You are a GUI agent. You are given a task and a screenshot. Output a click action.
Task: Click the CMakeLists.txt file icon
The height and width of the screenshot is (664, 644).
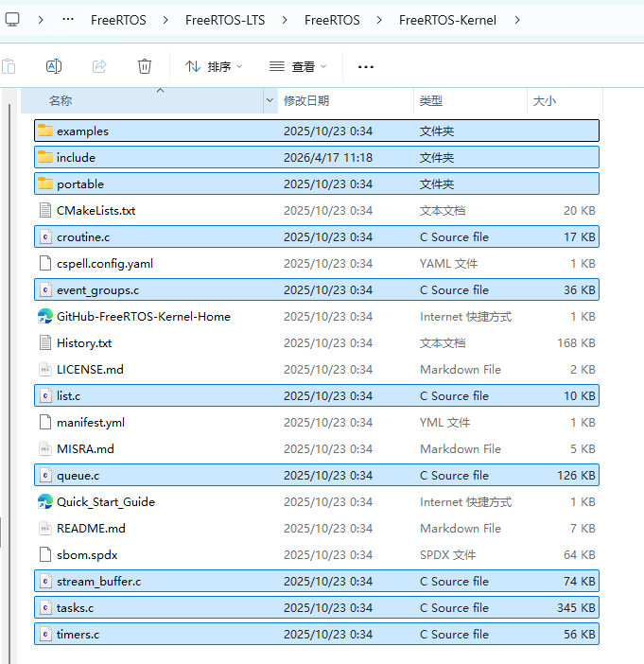[45, 211]
